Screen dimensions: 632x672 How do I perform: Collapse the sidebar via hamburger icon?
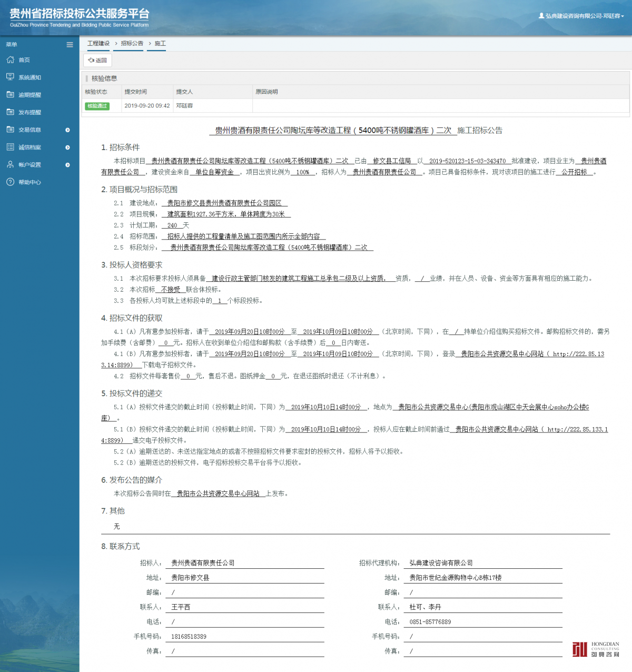(x=70, y=44)
